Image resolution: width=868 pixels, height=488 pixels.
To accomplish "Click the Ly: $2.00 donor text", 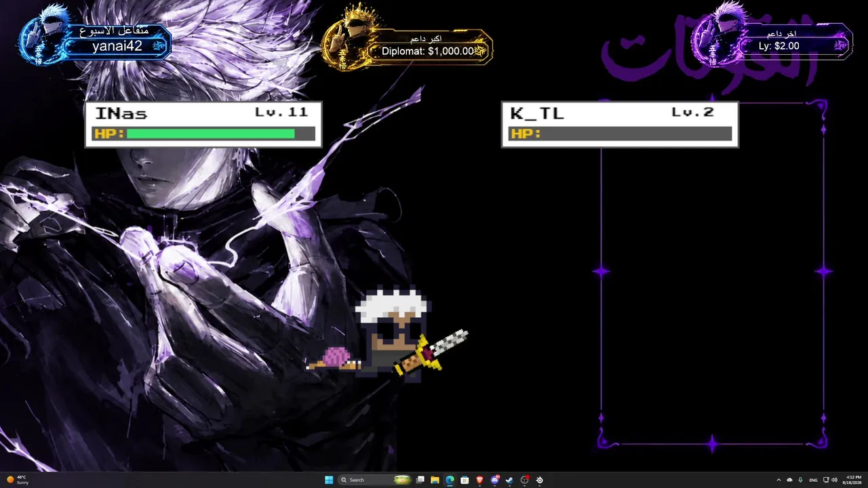I will click(x=778, y=46).
